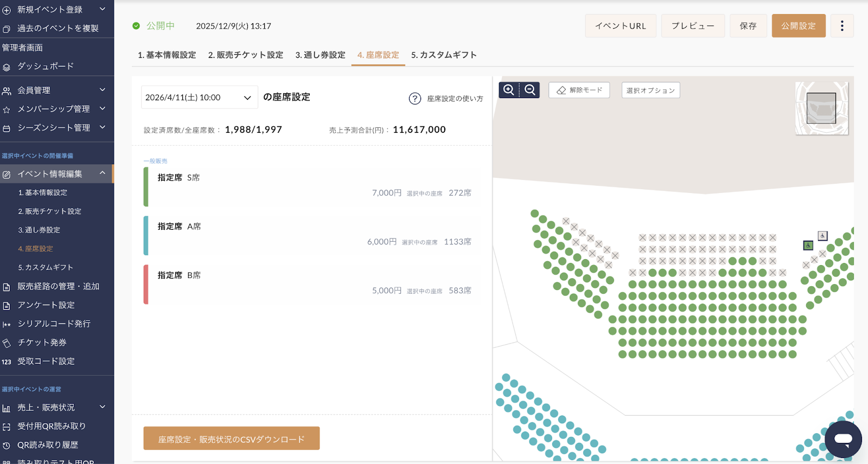This screenshot has height=464, width=868.
Task: Download 座席設定・販売状況 CSV
Action: [231, 439]
